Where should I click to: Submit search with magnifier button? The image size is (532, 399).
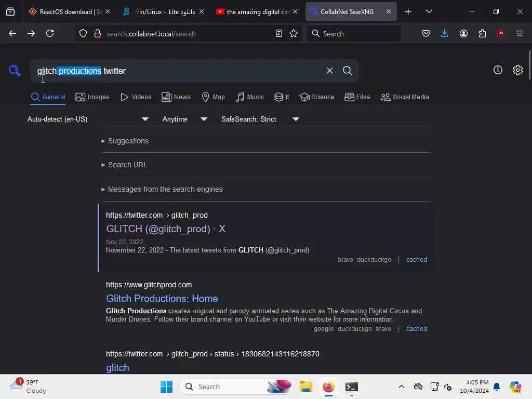click(x=347, y=71)
